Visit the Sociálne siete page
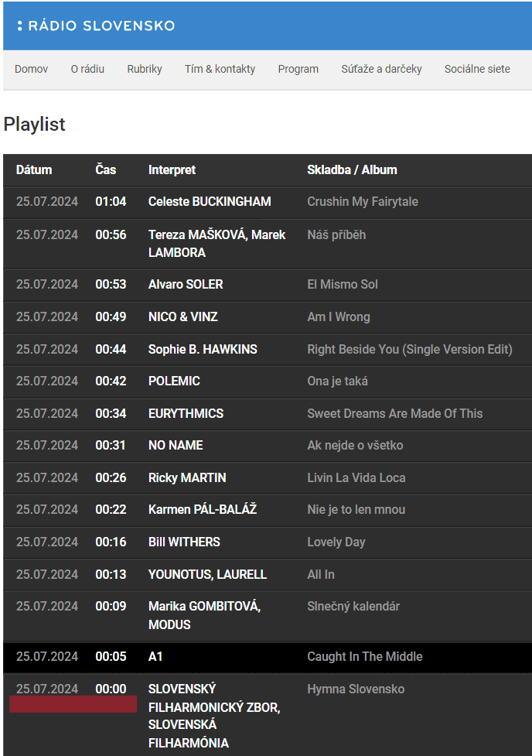Viewport: 532px width, 756px height. (476, 69)
